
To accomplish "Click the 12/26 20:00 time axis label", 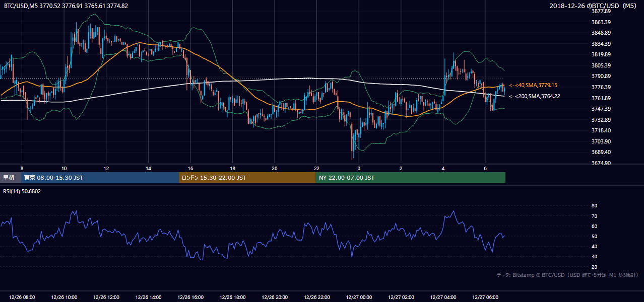I will 275,297.
